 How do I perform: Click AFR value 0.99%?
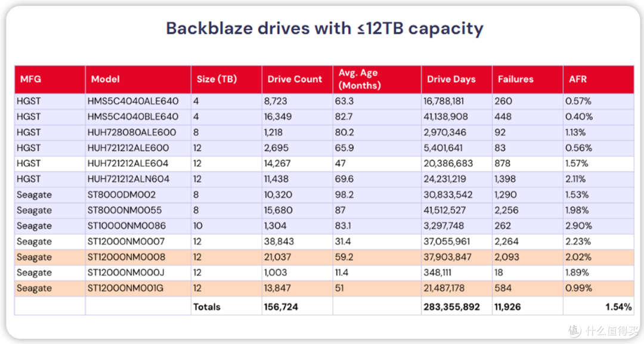(x=578, y=288)
